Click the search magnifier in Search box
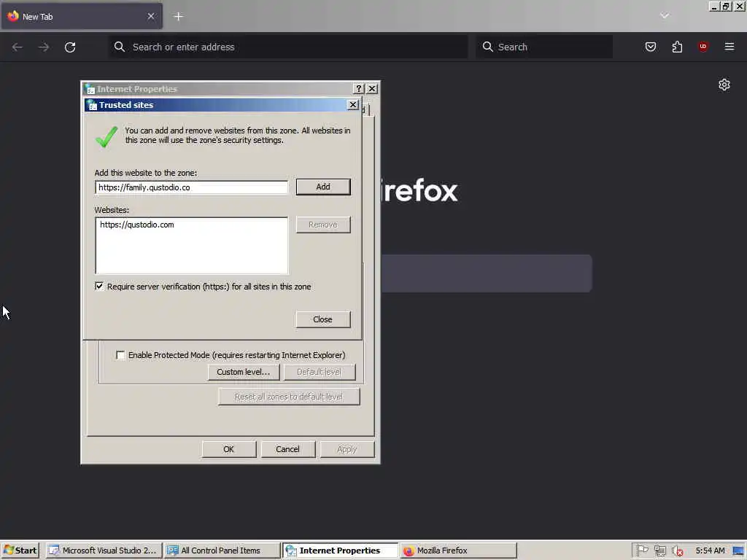The image size is (747, 560). pyautogui.click(x=487, y=47)
